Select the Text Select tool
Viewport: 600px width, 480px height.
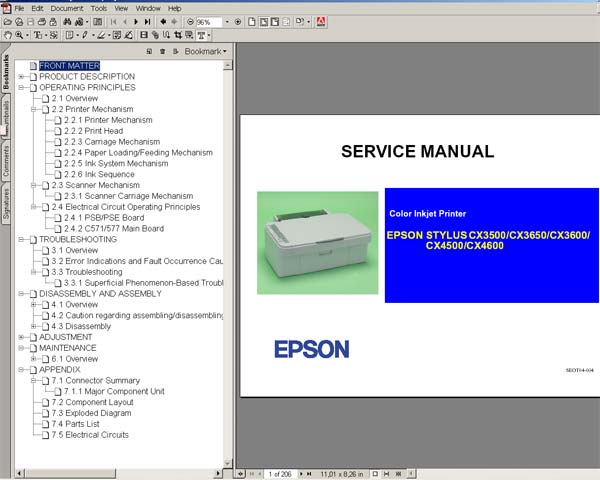tap(38, 36)
